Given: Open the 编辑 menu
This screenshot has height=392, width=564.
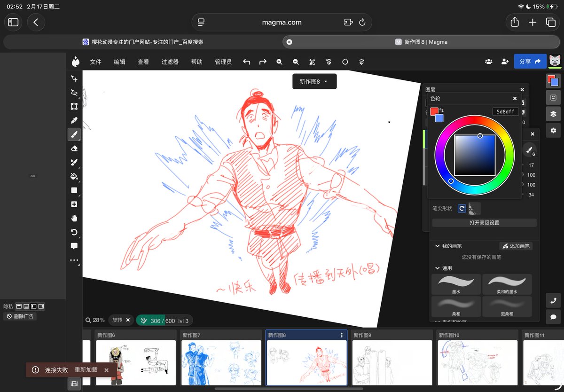Looking at the screenshot, I should point(119,62).
